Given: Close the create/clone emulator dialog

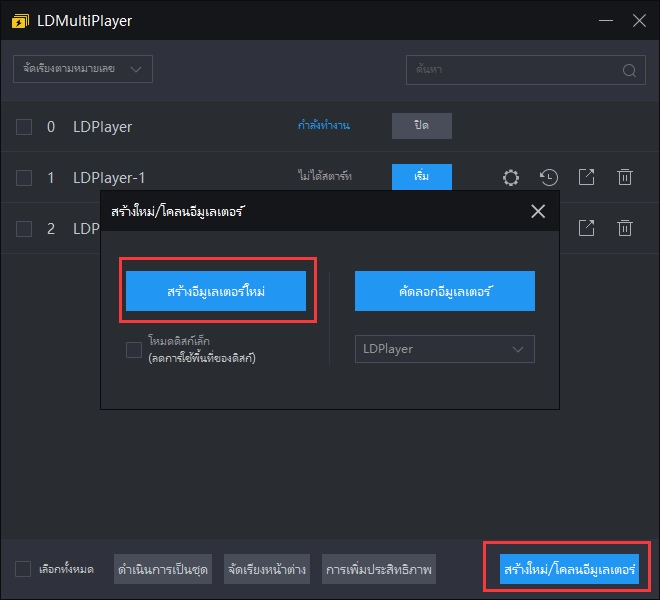Looking at the screenshot, I should click(538, 211).
